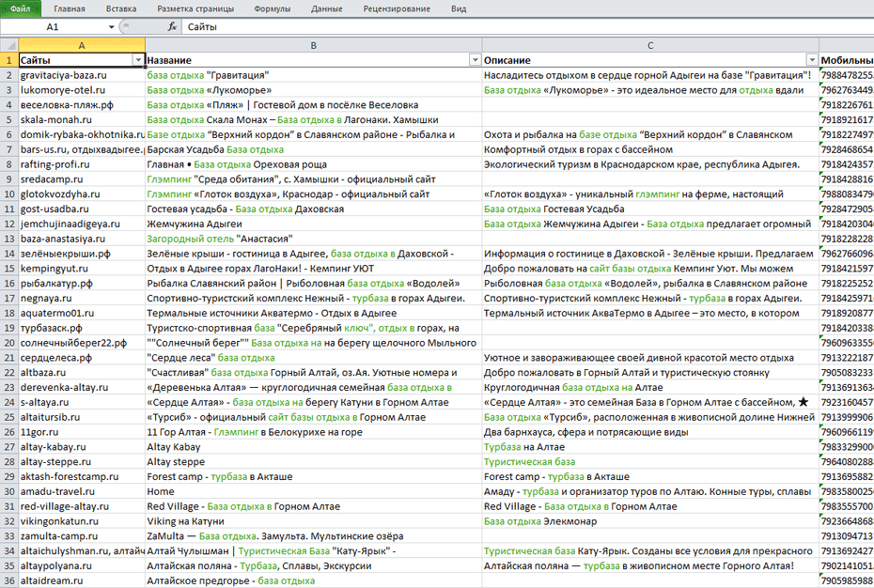Open the Вставка ribbon tab
The width and height of the screenshot is (874, 588).
(121, 8)
